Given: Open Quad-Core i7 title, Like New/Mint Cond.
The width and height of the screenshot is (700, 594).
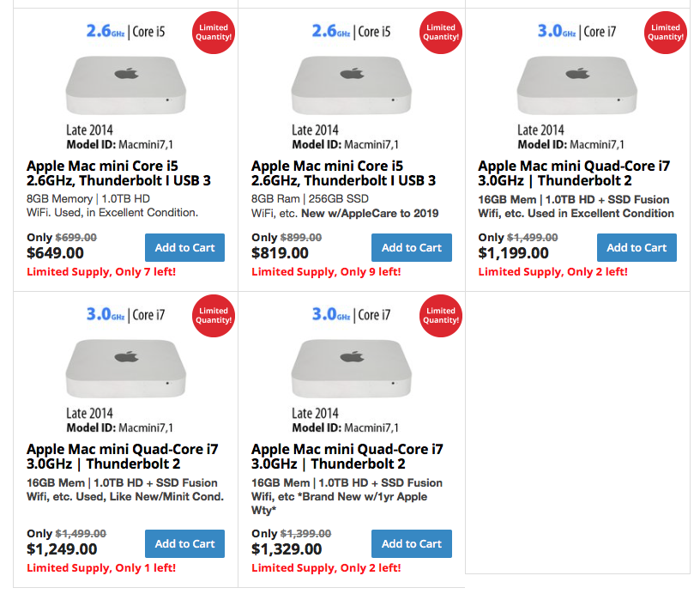Looking at the screenshot, I should [x=123, y=457].
